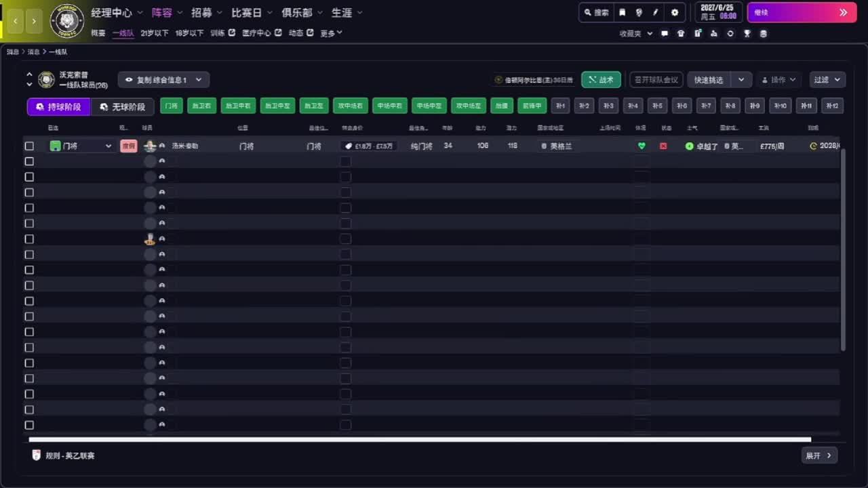The width and height of the screenshot is (868, 488).
Task: Switch to the 21岁以下 tab
Action: pos(155,33)
